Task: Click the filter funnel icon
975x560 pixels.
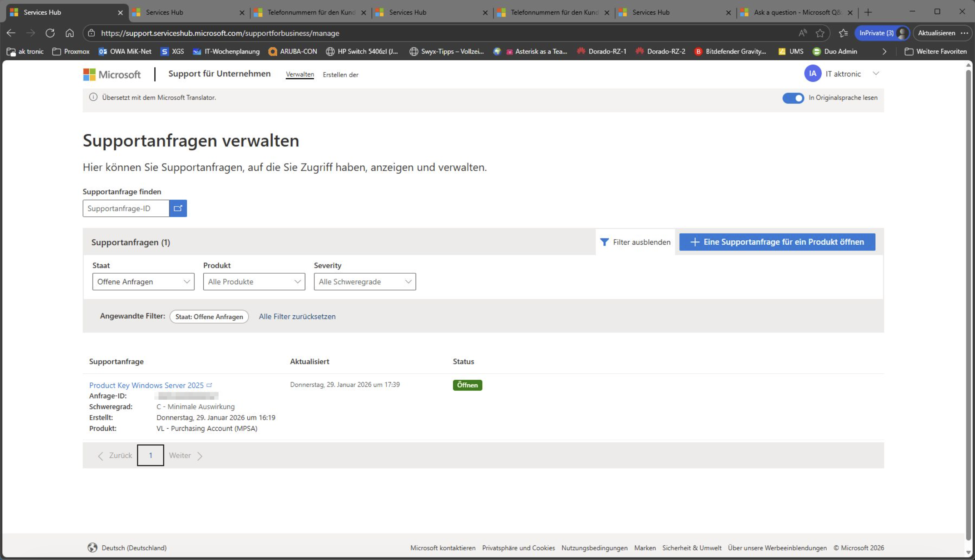Action: [604, 242]
